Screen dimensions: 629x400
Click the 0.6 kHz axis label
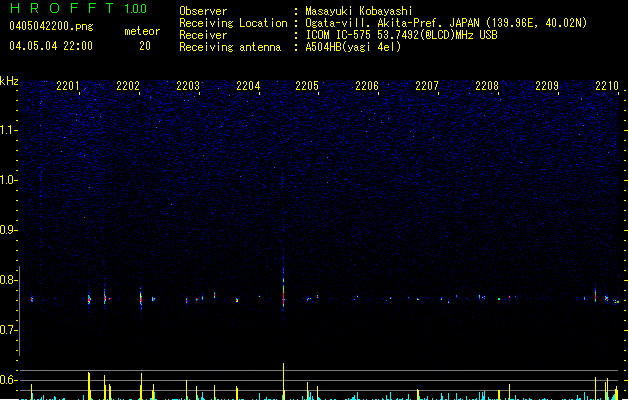coord(8,380)
